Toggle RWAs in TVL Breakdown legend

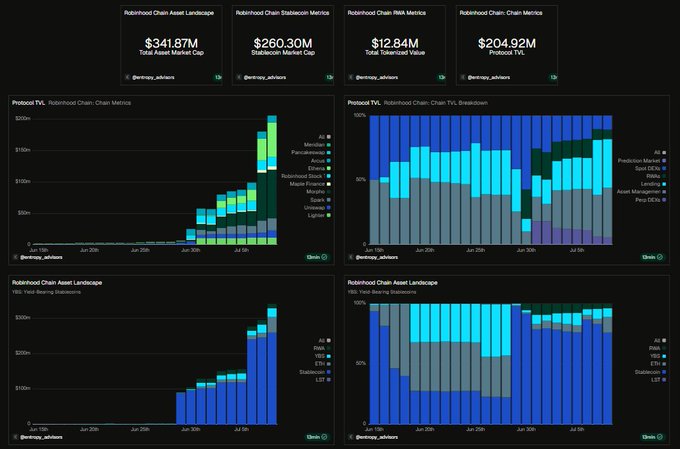click(x=656, y=176)
